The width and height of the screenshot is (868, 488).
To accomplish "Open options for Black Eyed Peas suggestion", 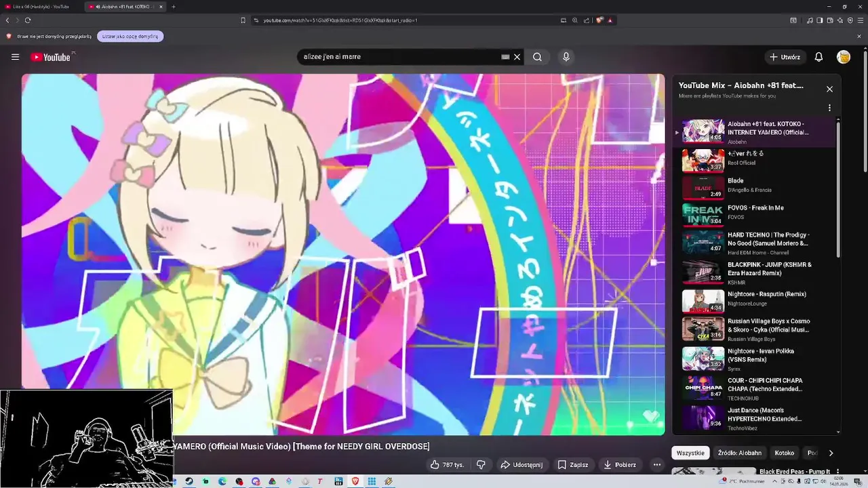I will tap(837, 471).
